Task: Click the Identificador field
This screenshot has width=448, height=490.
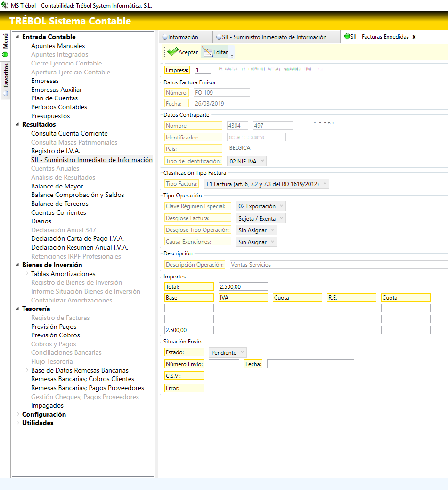Action: 256,137
